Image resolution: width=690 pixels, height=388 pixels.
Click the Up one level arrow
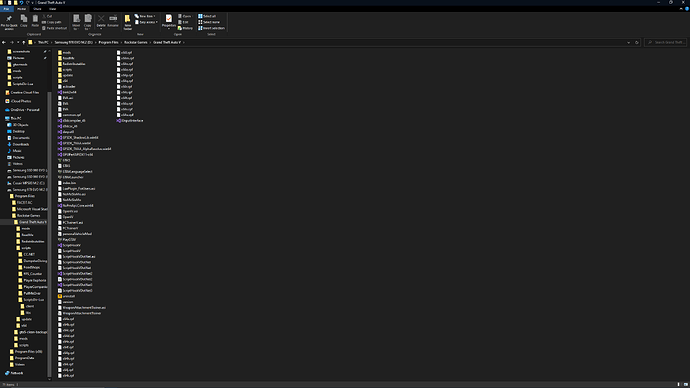pos(24,43)
